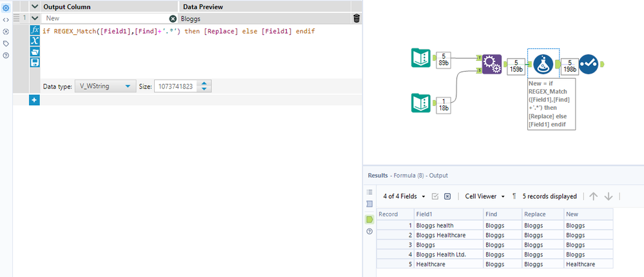The width and height of the screenshot is (644, 277).
Task: Click the Replace column header
Action: 543,214
